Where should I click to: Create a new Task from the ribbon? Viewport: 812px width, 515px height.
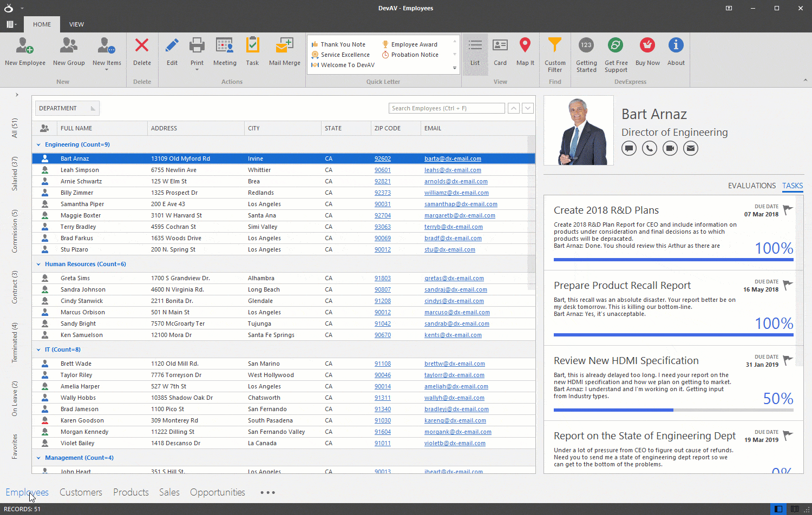252,52
